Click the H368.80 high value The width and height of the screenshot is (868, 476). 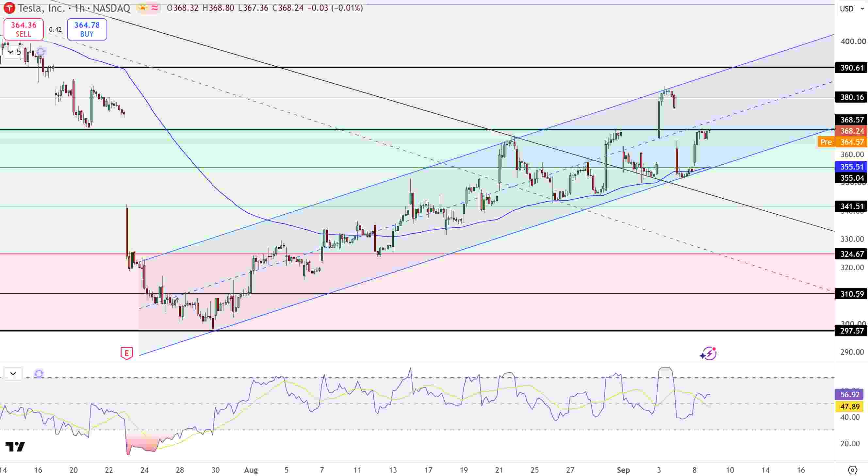point(218,8)
